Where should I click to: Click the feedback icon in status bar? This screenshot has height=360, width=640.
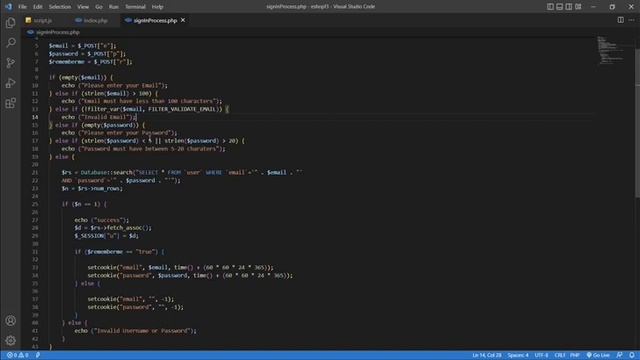[x=620, y=355]
